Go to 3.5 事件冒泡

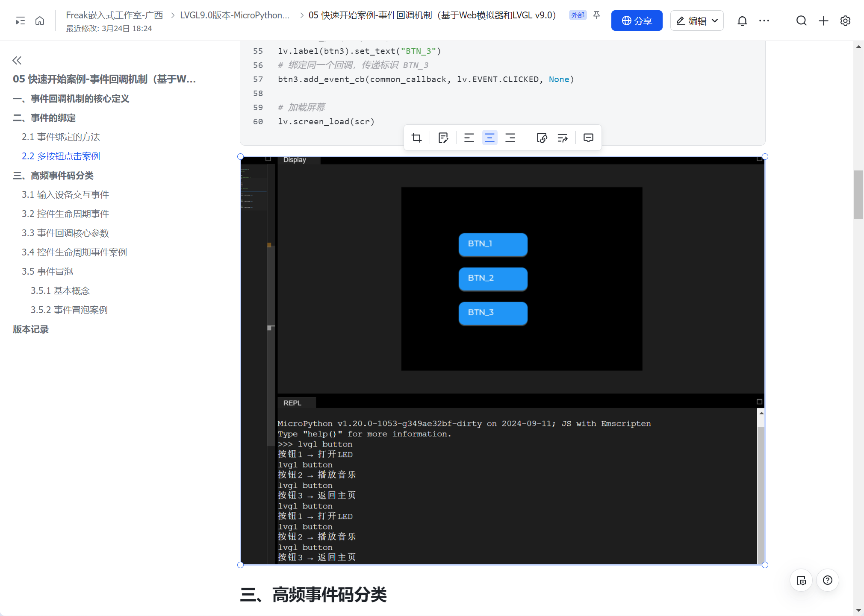pyautogui.click(x=47, y=272)
